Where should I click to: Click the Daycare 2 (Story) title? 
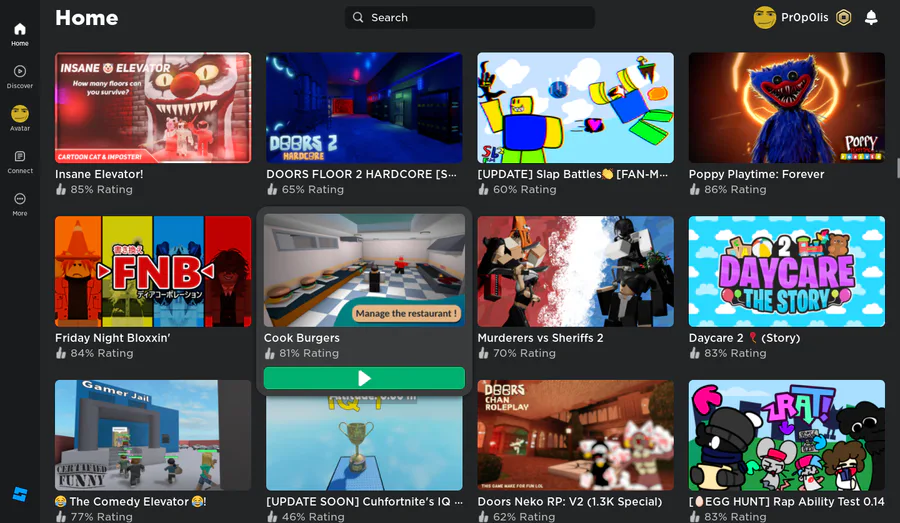744,338
